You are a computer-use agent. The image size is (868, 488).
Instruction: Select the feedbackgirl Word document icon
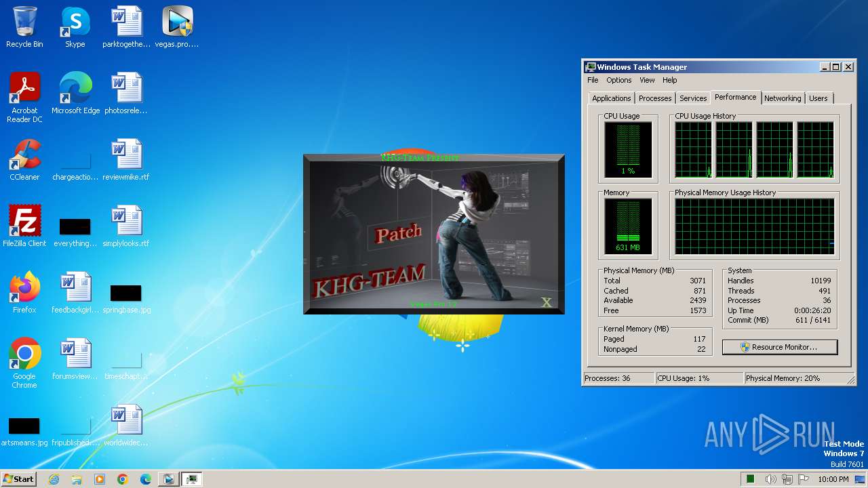click(75, 293)
